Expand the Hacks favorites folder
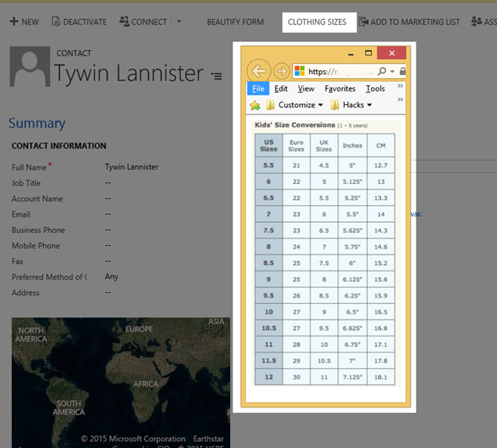 tap(351, 105)
